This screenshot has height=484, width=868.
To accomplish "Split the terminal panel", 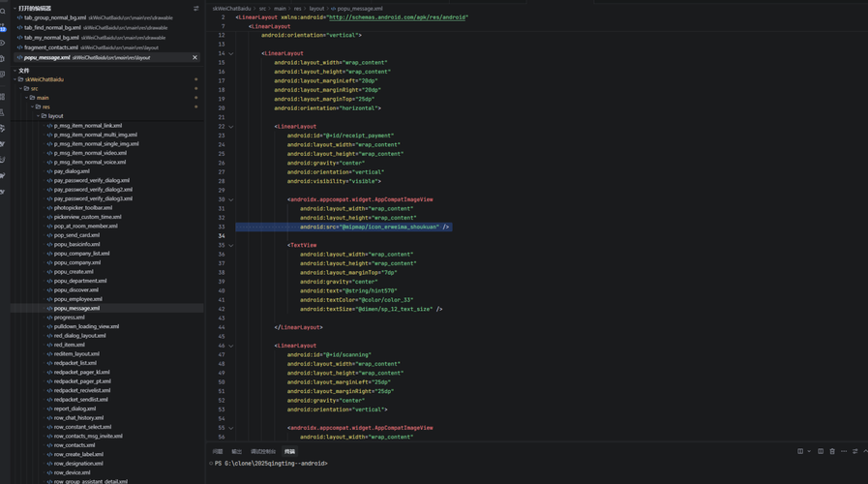I will pyautogui.click(x=821, y=451).
